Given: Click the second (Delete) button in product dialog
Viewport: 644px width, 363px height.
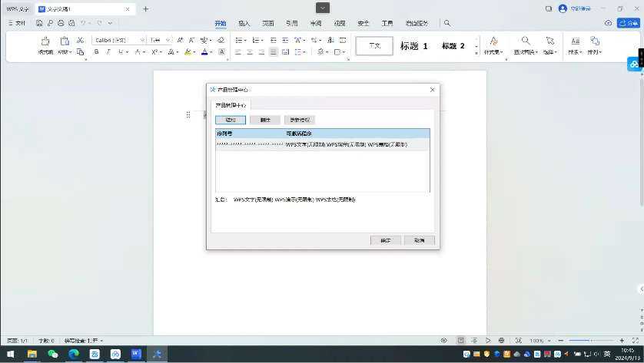Looking at the screenshot, I should tap(265, 120).
